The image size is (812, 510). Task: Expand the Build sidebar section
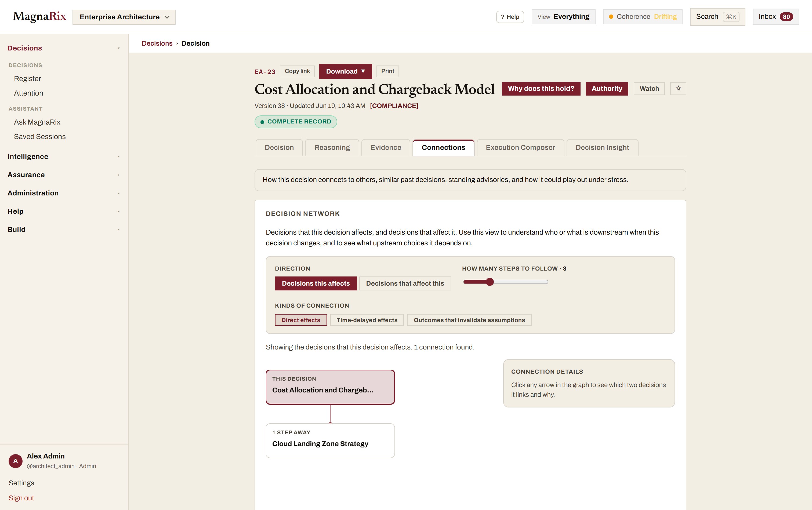click(64, 229)
